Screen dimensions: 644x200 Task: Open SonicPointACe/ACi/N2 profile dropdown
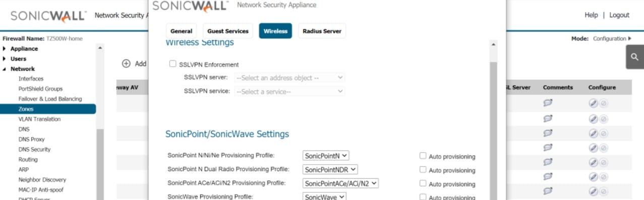point(340,183)
